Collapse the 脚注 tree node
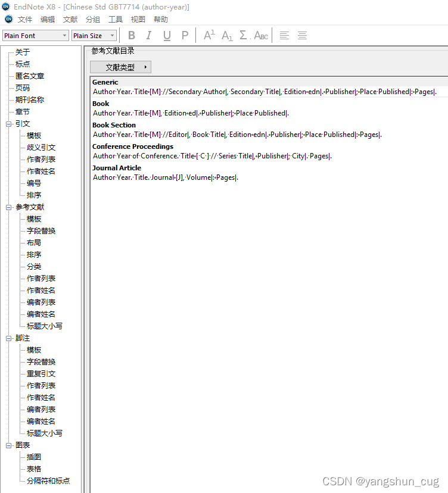The height and width of the screenshot is (493, 448). [8, 338]
